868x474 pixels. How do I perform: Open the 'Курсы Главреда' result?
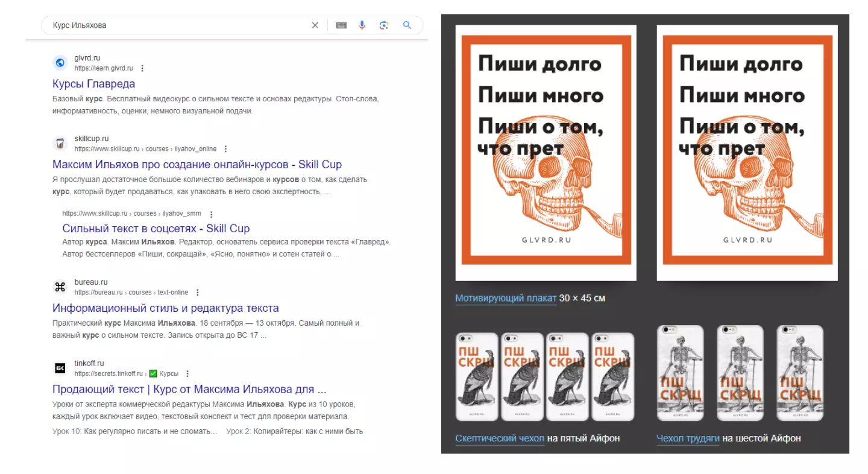[x=93, y=84]
